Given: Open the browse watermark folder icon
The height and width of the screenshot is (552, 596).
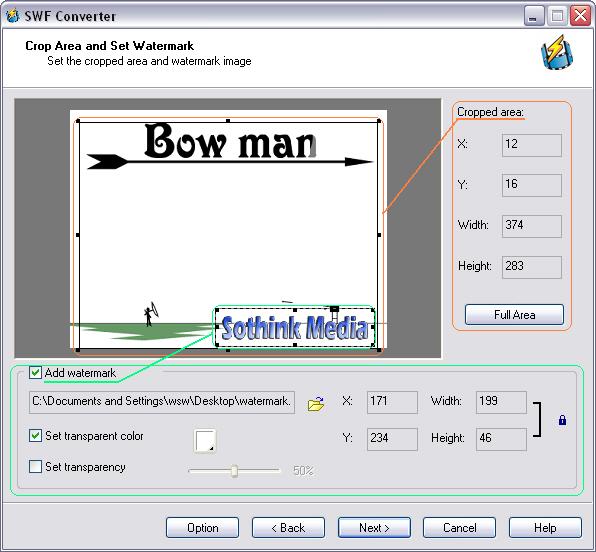Looking at the screenshot, I should pyautogui.click(x=316, y=404).
